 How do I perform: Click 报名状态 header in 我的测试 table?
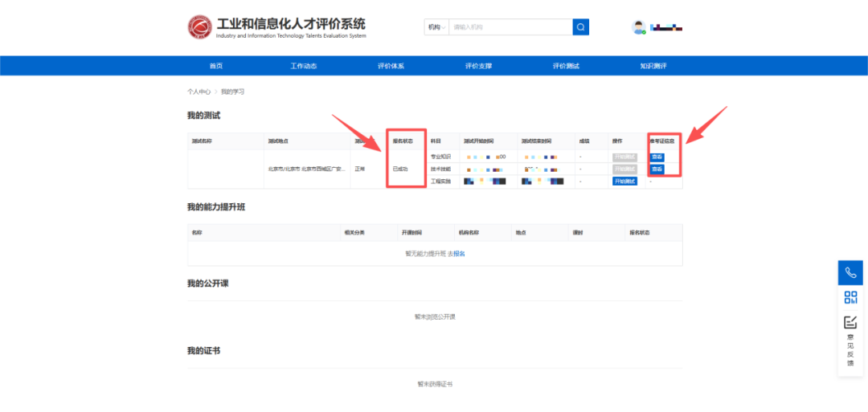pos(403,141)
